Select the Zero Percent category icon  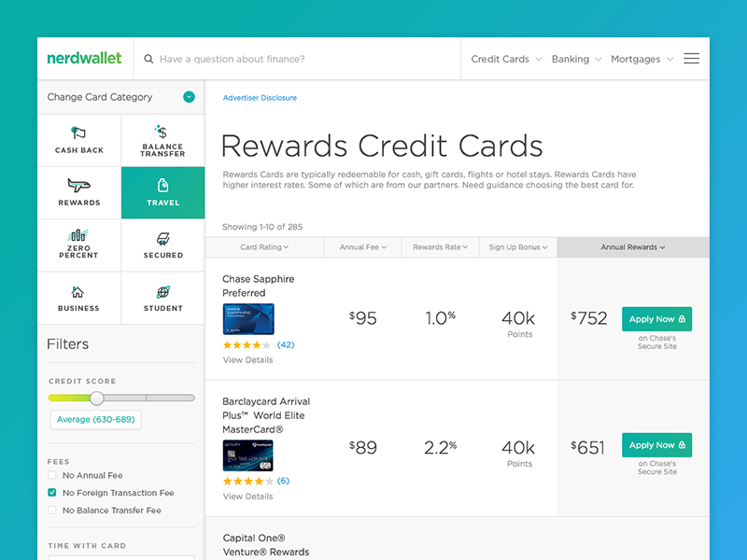78,235
